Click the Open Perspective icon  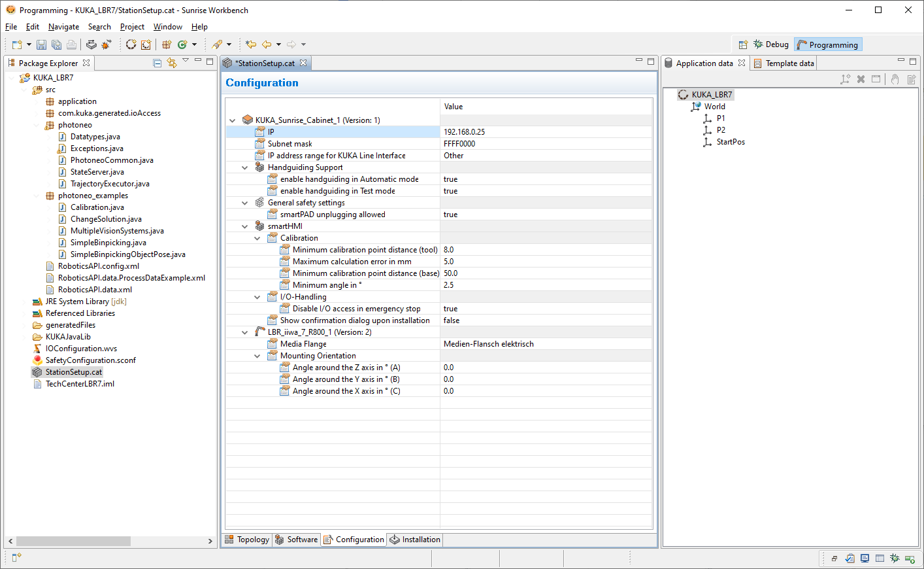click(x=743, y=44)
